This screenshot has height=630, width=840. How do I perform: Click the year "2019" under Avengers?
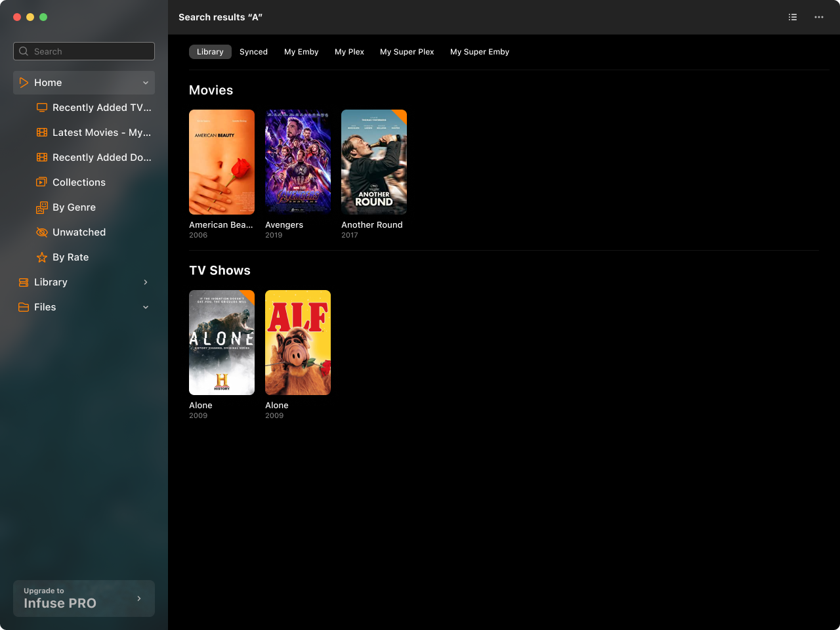[x=274, y=235]
